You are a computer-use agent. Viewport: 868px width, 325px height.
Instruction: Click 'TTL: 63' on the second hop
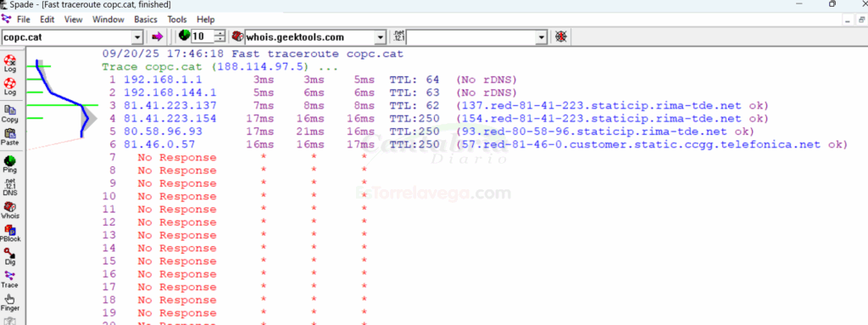pyautogui.click(x=414, y=92)
